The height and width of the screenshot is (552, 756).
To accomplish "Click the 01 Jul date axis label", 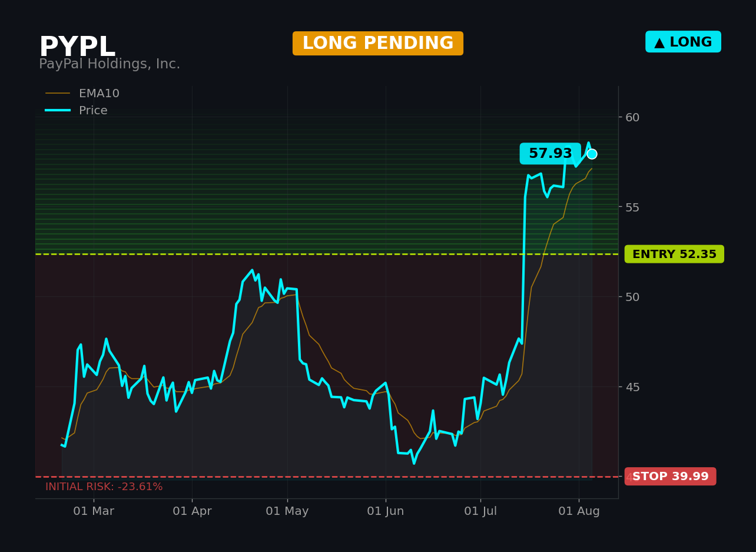I will (480, 511).
